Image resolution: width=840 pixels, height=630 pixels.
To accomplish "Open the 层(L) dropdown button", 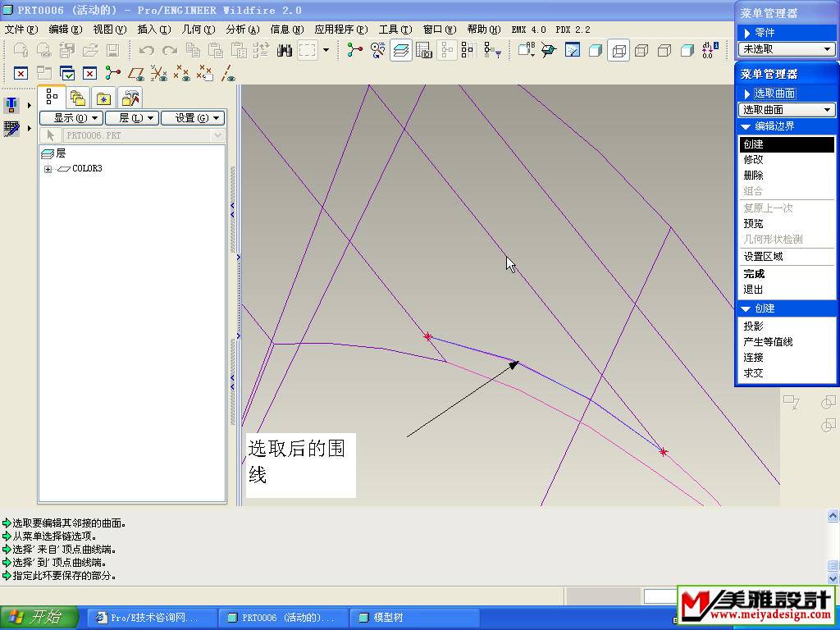I will [x=132, y=118].
